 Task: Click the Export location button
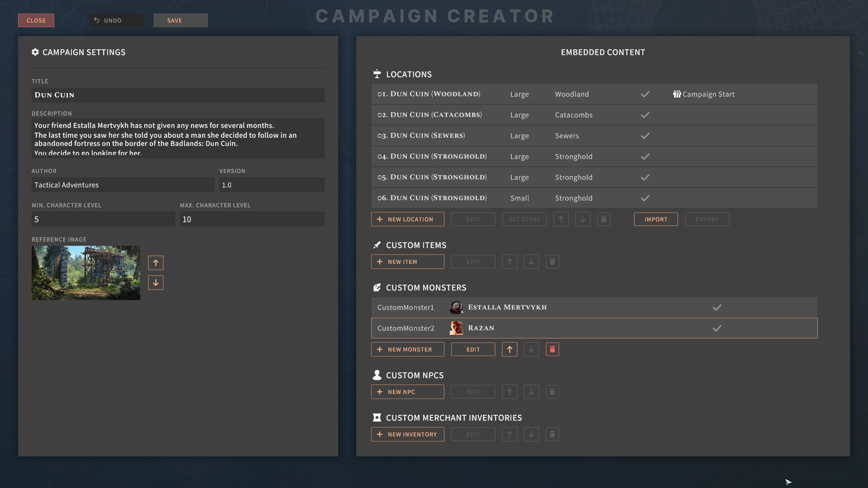(707, 219)
